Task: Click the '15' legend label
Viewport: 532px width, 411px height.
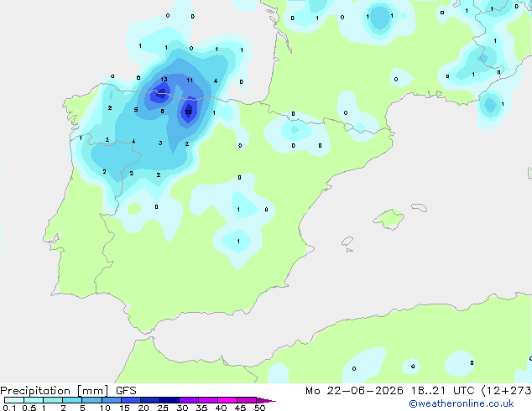Action: pyautogui.click(x=124, y=408)
